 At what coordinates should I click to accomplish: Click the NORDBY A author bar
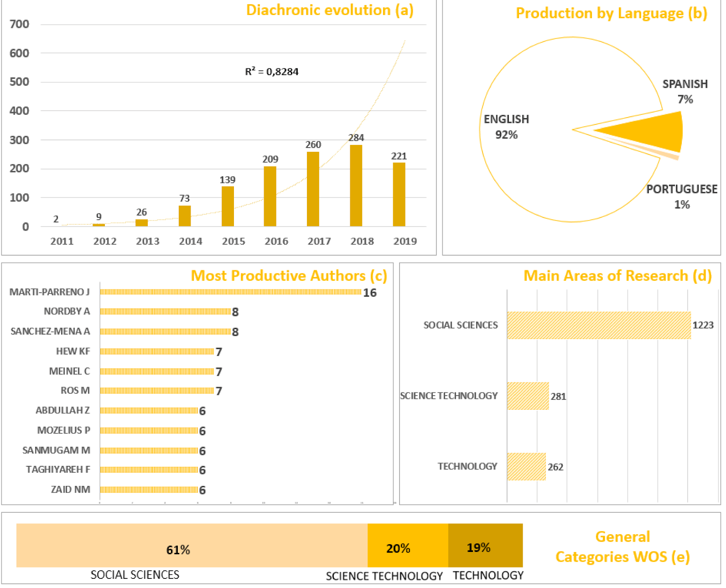165,312
